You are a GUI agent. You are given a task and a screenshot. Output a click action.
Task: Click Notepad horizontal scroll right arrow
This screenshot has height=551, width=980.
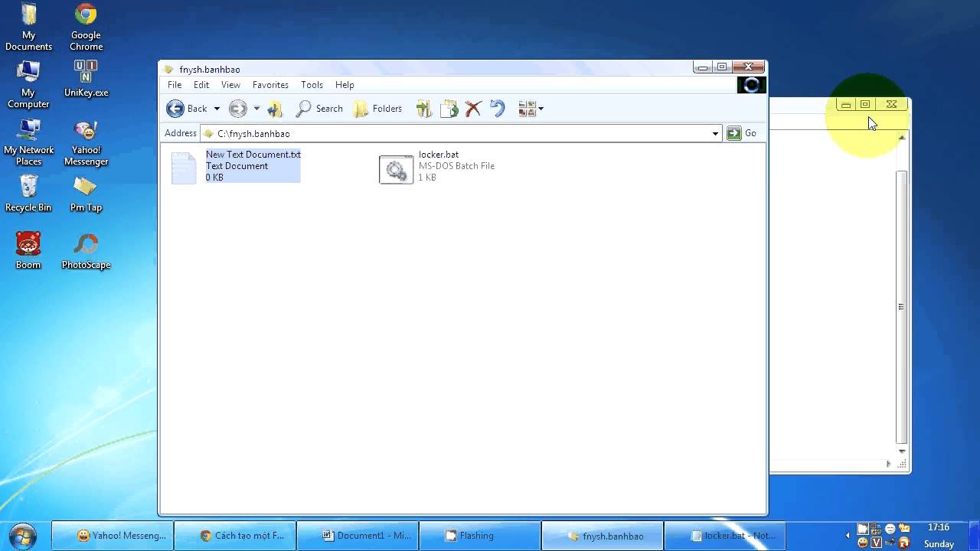click(888, 464)
